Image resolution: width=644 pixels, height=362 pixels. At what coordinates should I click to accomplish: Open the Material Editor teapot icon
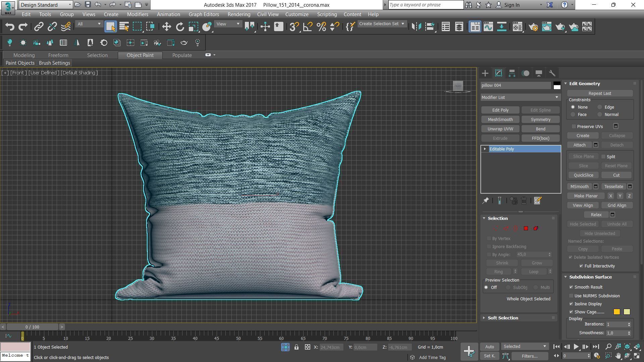[x=517, y=27]
